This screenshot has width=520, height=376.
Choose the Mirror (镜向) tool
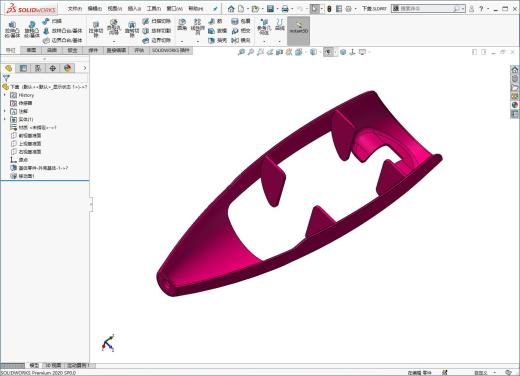[241, 40]
